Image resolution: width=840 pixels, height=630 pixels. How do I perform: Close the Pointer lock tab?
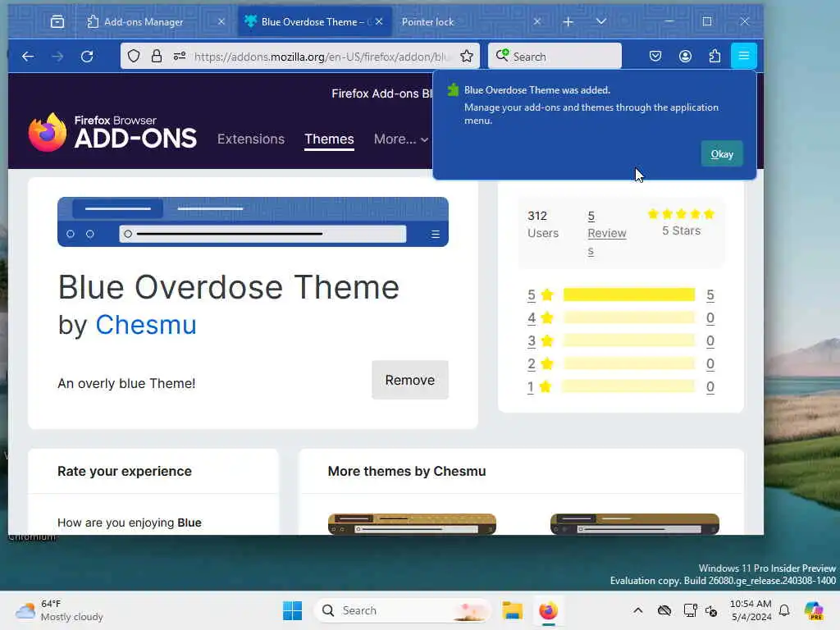point(536,21)
